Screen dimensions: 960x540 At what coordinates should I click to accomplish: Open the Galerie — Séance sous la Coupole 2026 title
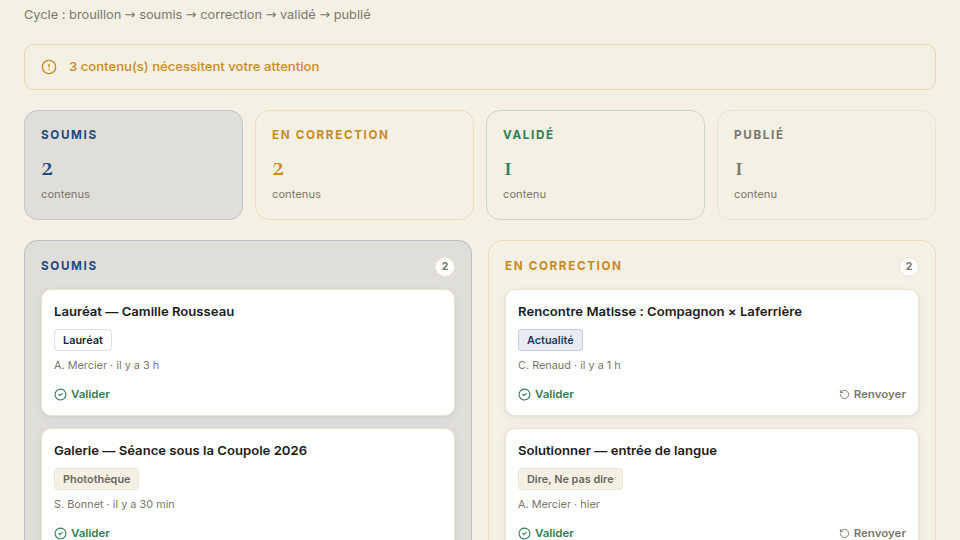[181, 451]
